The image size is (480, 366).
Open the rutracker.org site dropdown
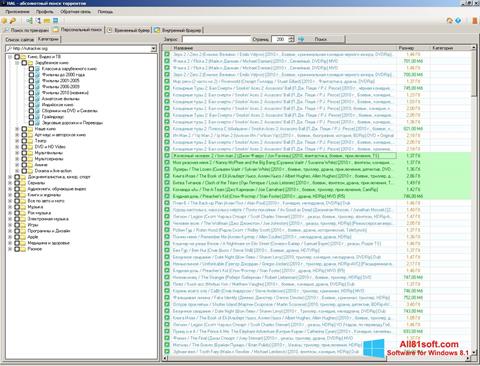[153, 49]
